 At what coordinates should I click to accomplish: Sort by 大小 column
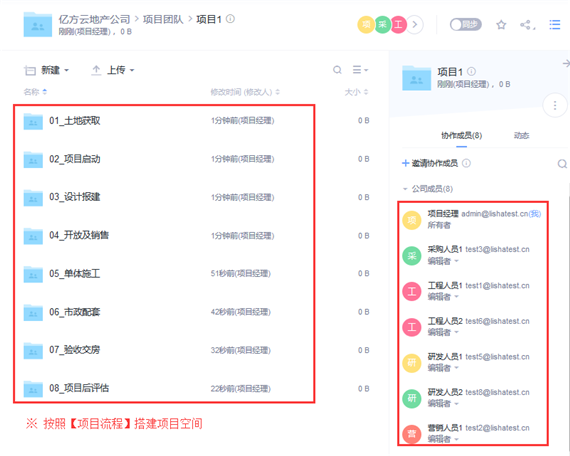pos(356,92)
